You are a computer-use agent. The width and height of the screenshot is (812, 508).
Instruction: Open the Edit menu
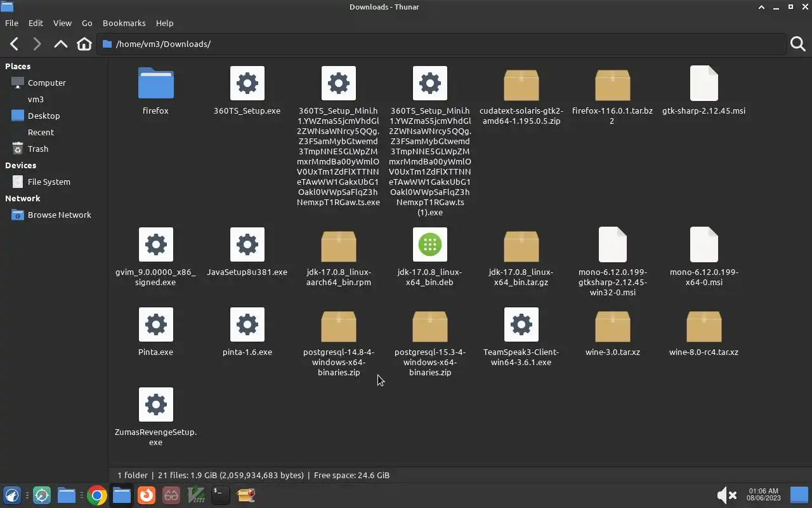coord(36,23)
